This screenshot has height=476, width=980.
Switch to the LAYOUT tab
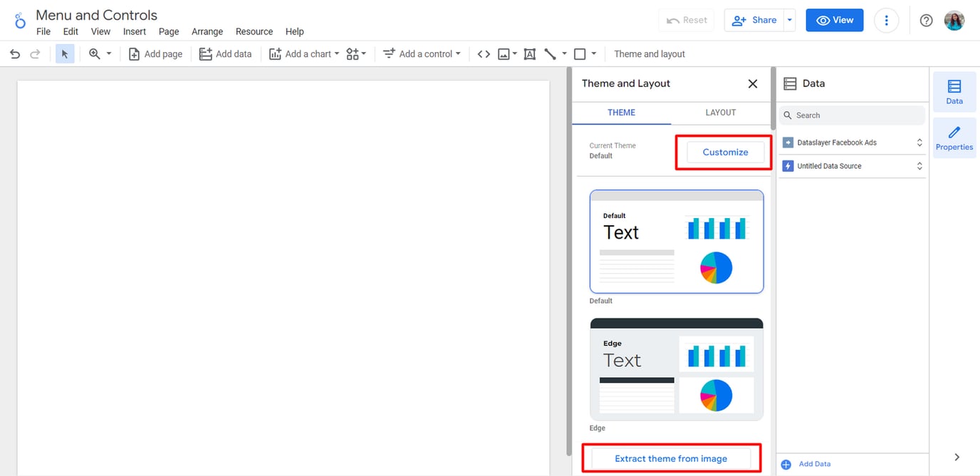720,113
